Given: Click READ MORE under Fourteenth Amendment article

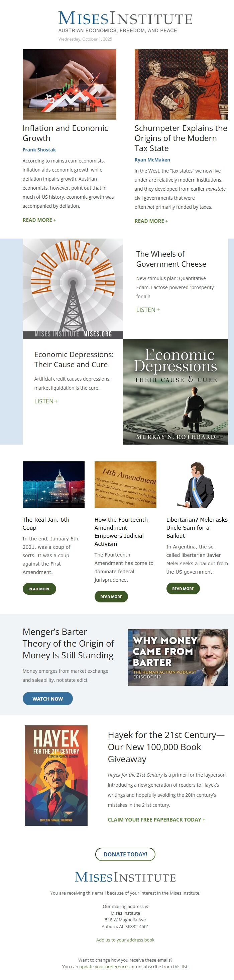Looking at the screenshot, I should [111, 596].
